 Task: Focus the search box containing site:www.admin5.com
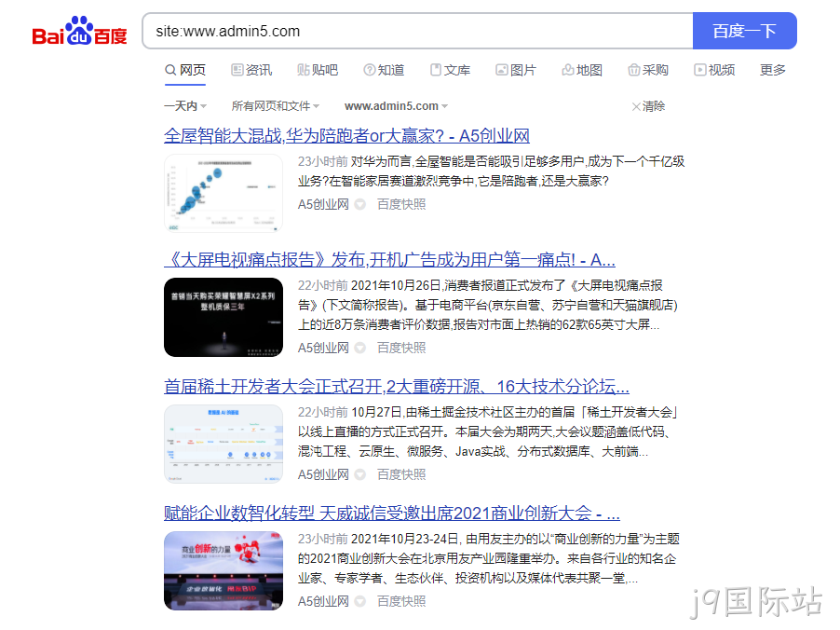pos(418,31)
